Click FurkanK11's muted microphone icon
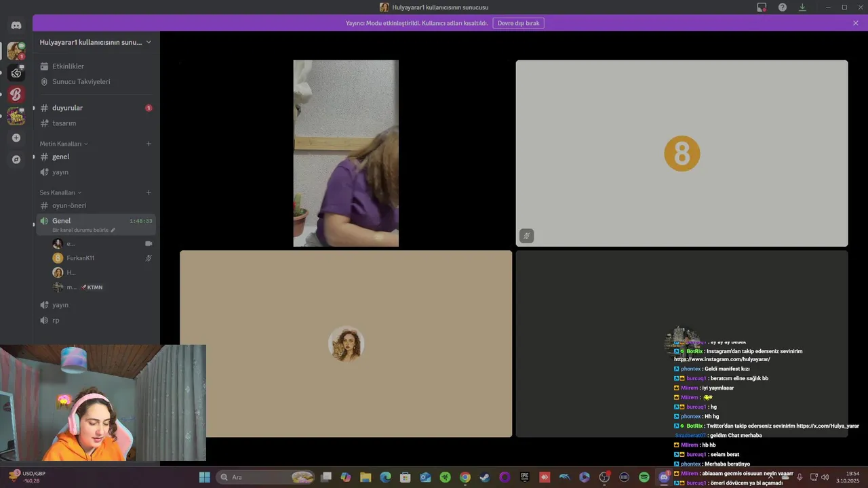 click(x=149, y=258)
